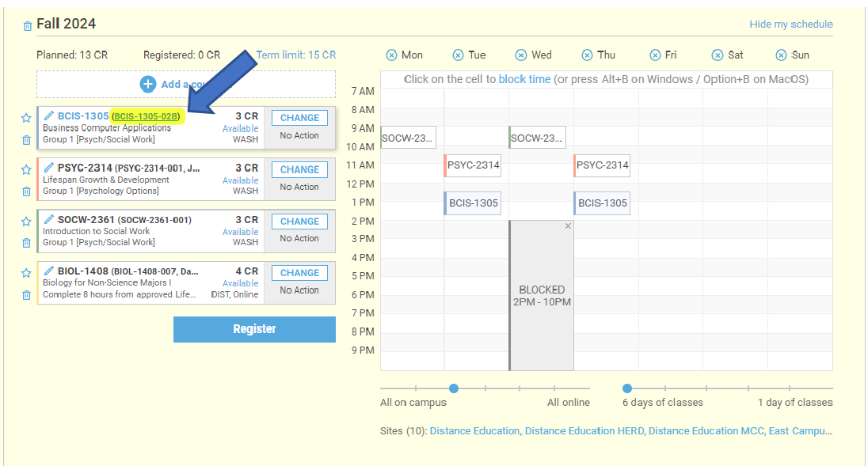Favorite the BCIS-1305 course star icon
Screen dimensions: 868x466
pyautogui.click(x=26, y=118)
